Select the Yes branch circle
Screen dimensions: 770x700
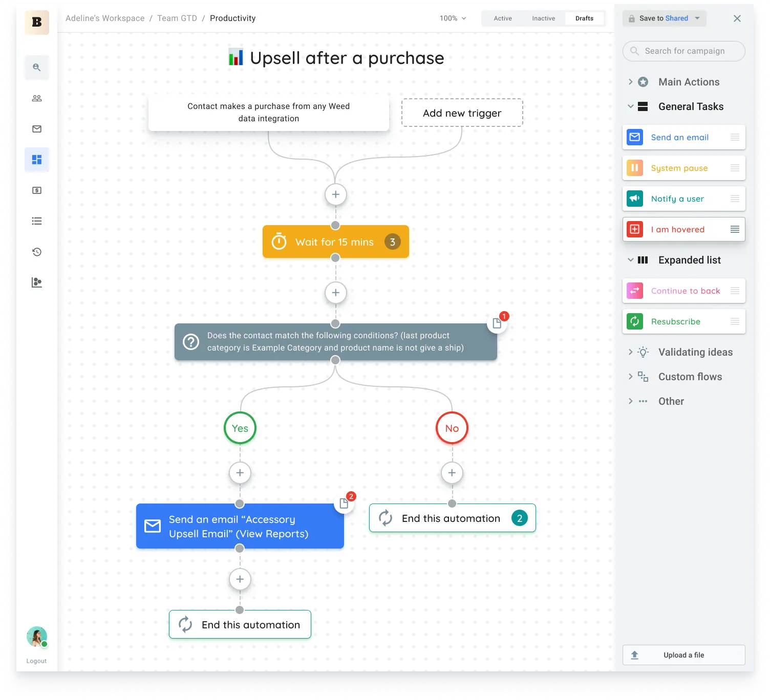click(240, 428)
